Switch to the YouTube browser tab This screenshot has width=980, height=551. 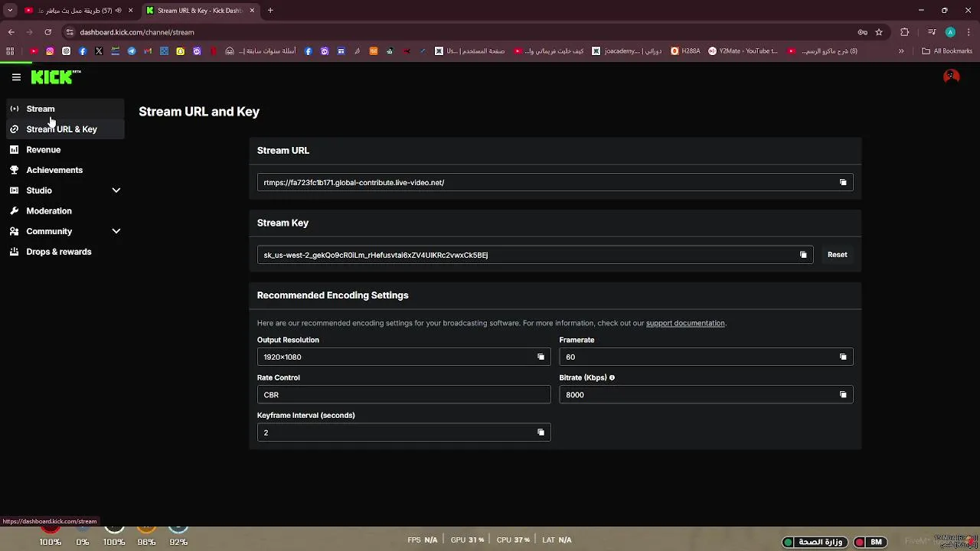tap(77, 11)
